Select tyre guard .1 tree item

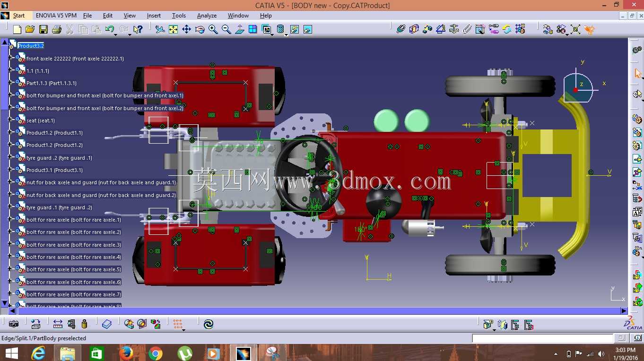[59, 207]
